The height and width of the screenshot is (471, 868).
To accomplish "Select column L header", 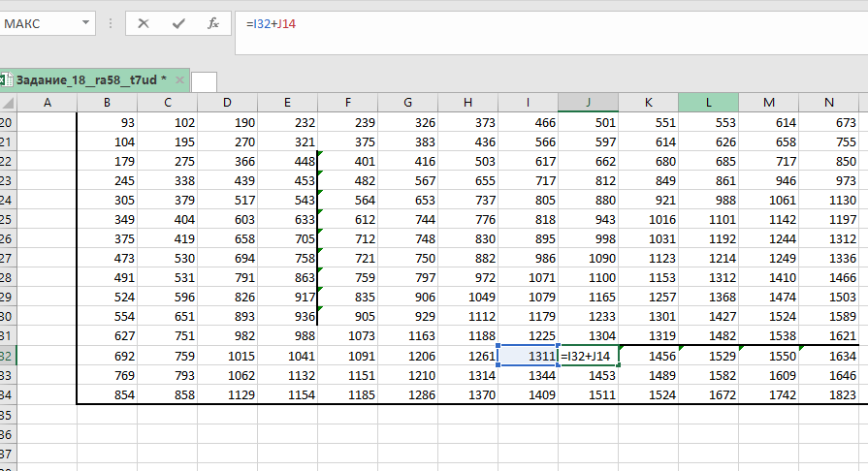I will click(708, 103).
